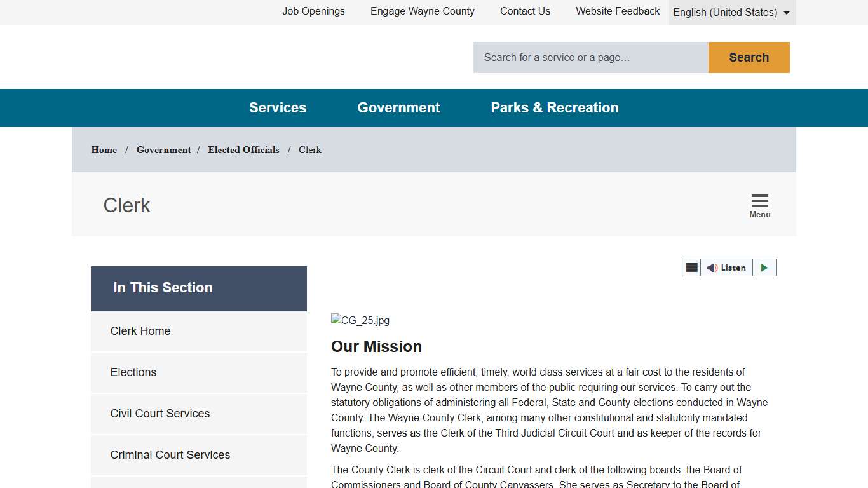
Task: Visit the Contact Us page
Action: (525, 11)
